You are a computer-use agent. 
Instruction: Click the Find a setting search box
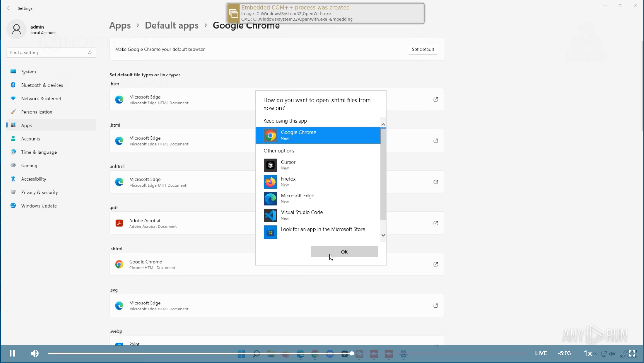(48, 53)
